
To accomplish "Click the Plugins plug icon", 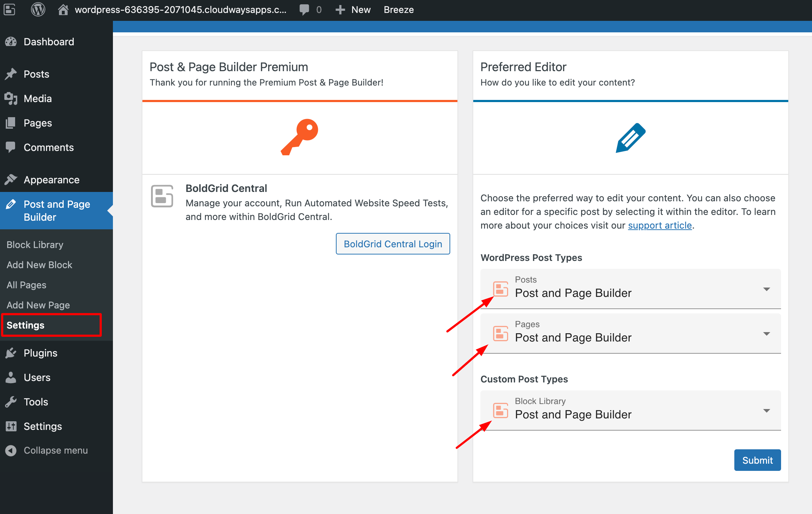I will 11,353.
